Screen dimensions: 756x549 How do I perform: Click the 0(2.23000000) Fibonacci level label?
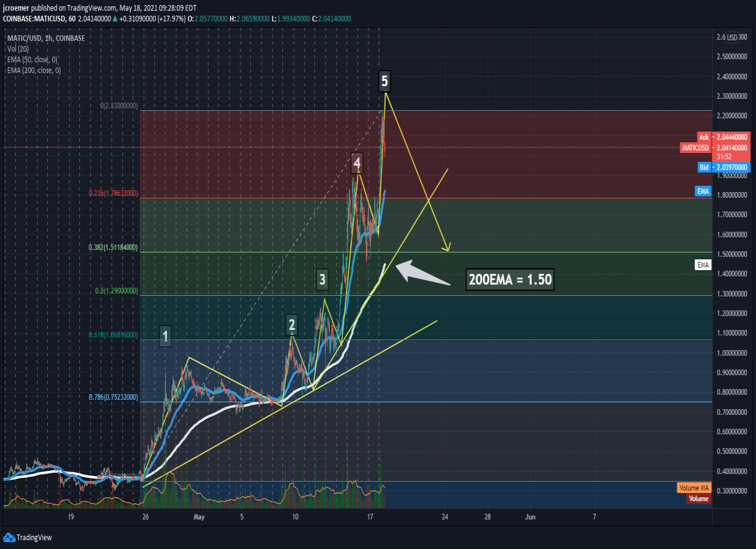[119, 106]
